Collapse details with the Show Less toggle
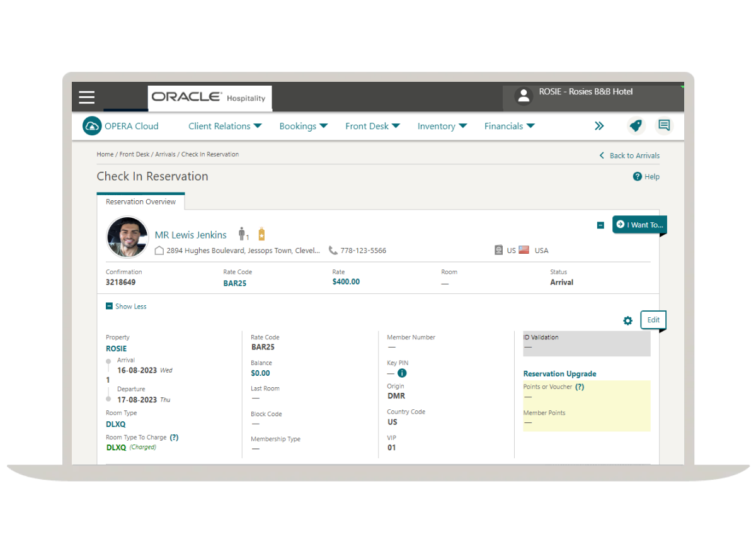This screenshot has width=756, height=554. 126,306
